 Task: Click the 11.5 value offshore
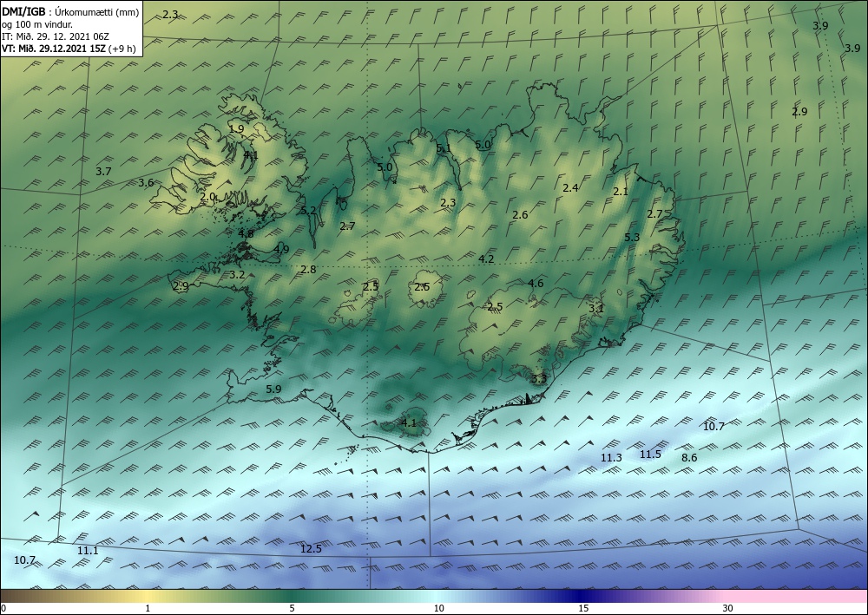point(650,454)
